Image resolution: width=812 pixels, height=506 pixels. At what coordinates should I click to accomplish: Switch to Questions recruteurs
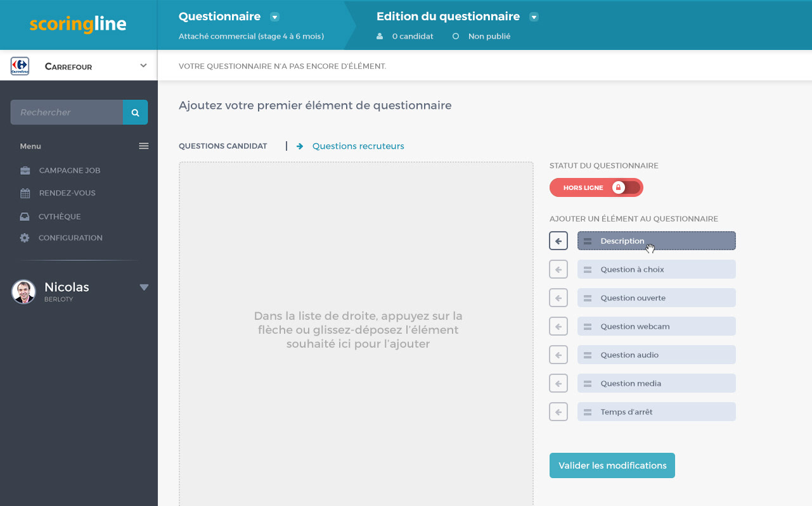358,146
